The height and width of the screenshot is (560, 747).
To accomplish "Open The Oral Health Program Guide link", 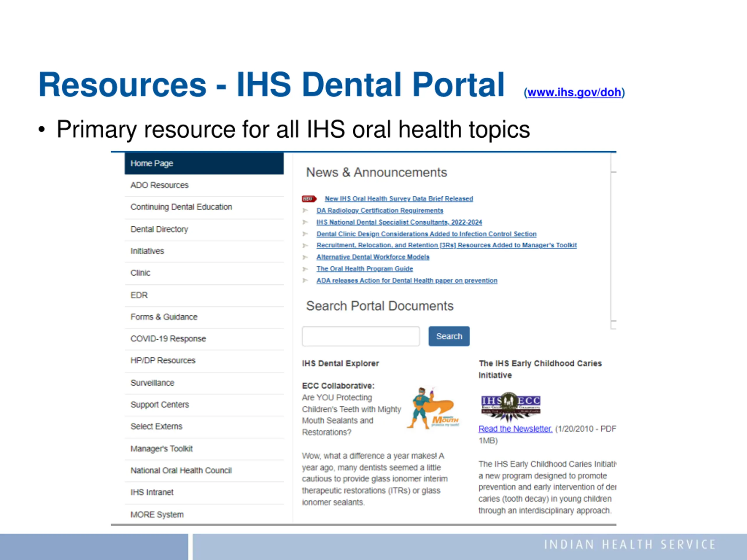I will tap(365, 269).
